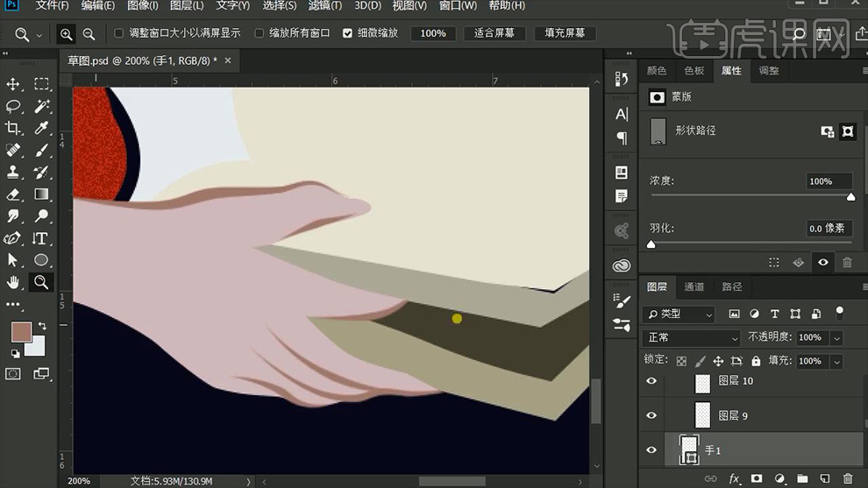
Task: Click the 填充屏幕 button
Action: click(565, 33)
